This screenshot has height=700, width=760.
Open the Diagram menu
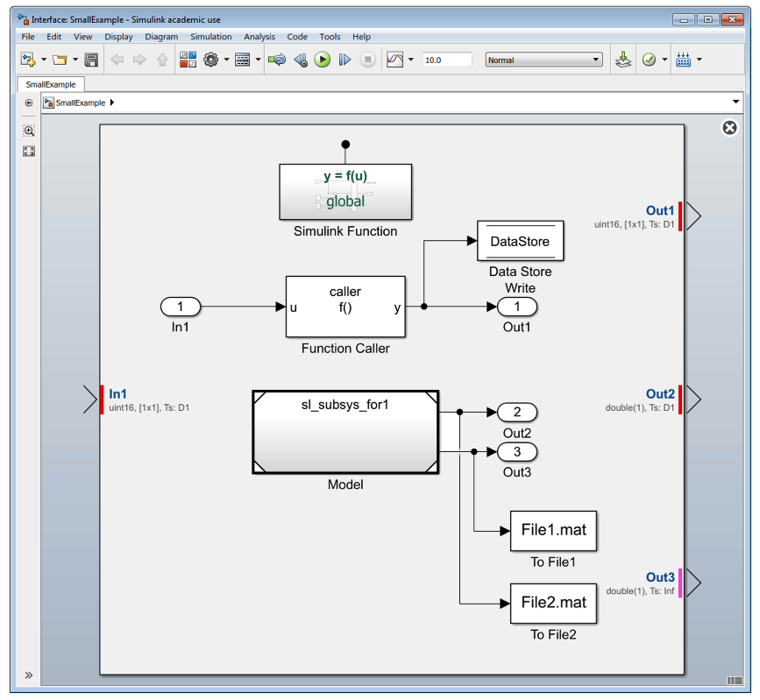click(161, 36)
